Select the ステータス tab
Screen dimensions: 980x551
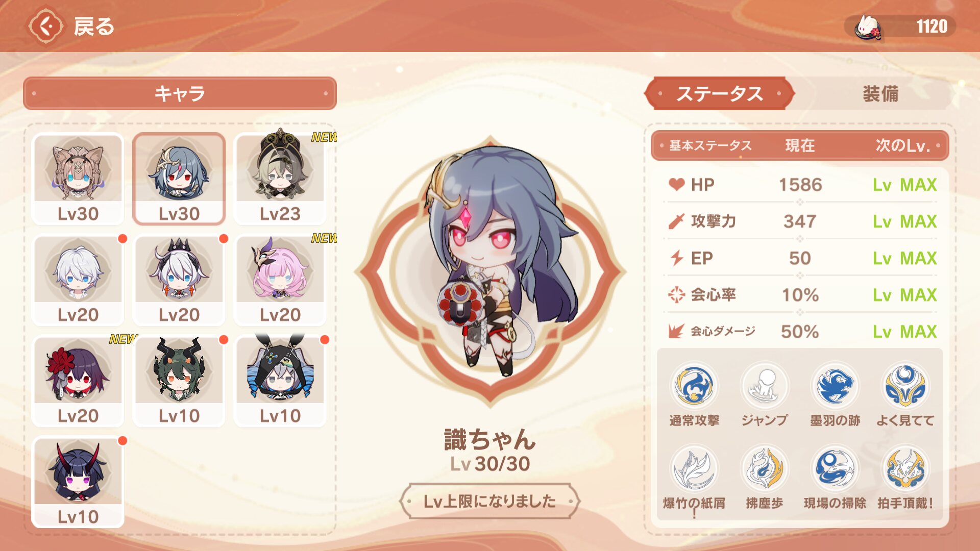point(720,94)
